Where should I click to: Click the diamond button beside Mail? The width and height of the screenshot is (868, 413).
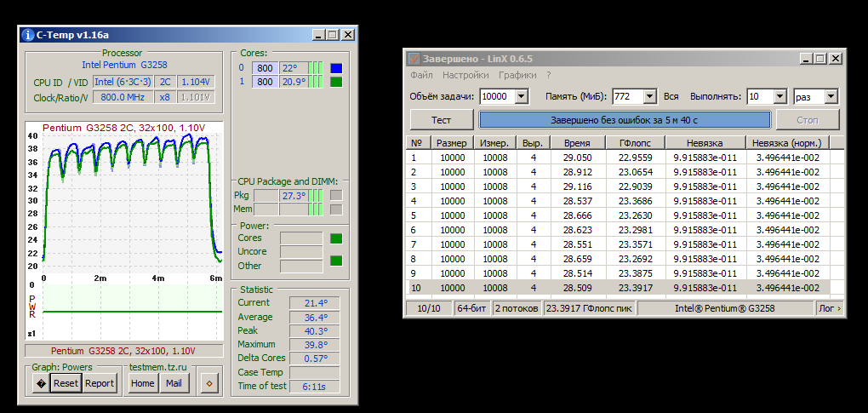[x=209, y=382]
